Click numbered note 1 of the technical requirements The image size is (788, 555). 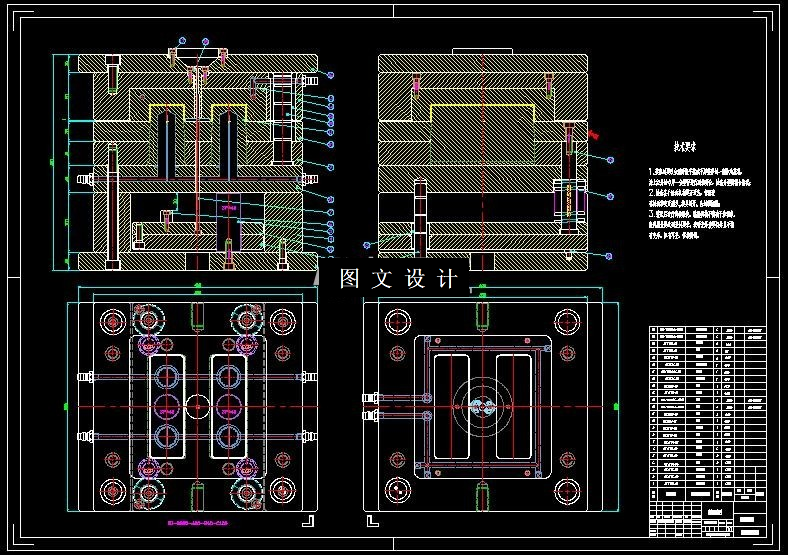click(x=700, y=177)
